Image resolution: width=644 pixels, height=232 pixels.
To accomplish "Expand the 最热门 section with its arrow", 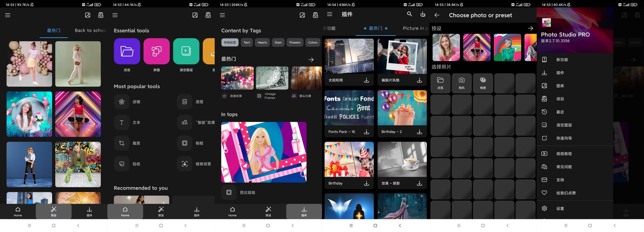I will coord(311,59).
